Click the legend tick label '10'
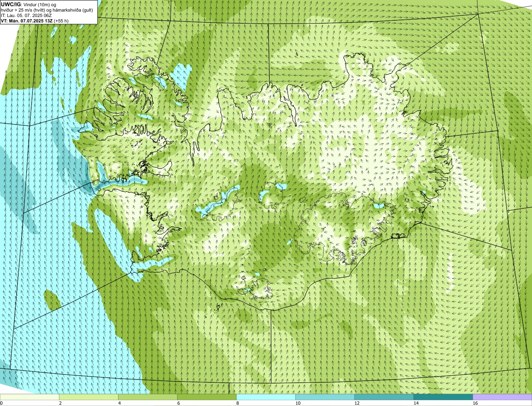Image resolution: width=532 pixels, height=406 pixels. tap(298, 403)
